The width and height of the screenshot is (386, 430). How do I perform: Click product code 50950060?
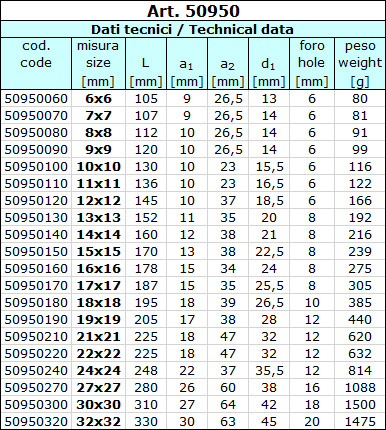point(36,99)
